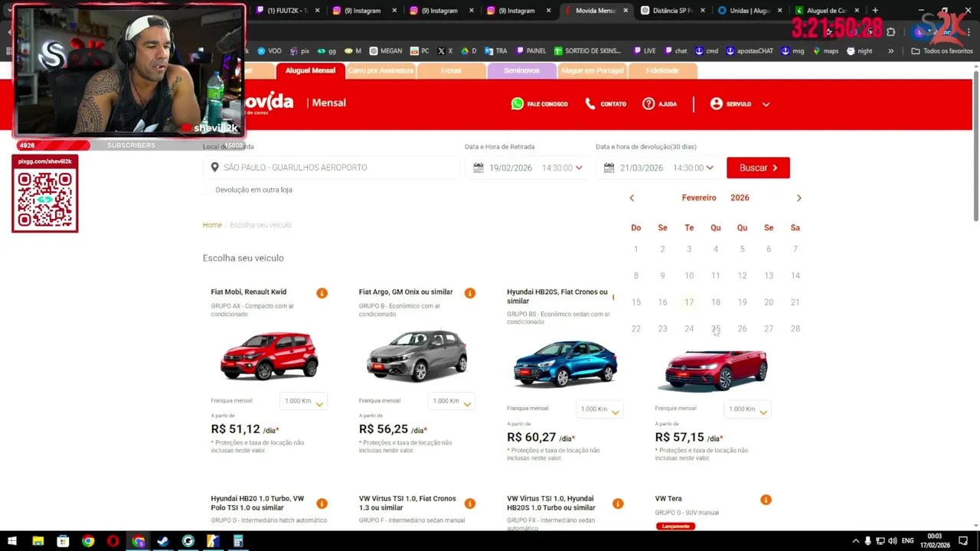Open the pix bookmark
The height and width of the screenshot is (551, 980).
pos(299,51)
